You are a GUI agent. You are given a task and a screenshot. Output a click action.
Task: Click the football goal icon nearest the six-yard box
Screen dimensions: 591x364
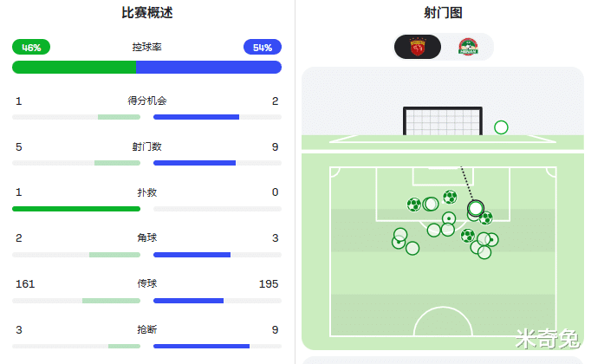pos(450,197)
